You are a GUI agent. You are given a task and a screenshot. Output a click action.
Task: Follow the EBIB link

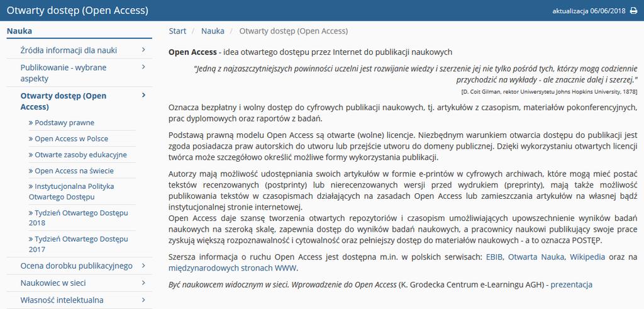[x=495, y=257]
